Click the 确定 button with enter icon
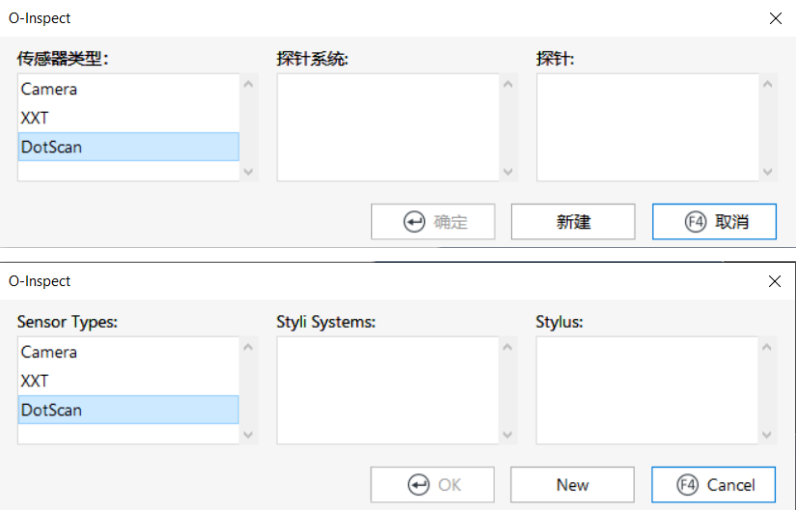Screen dimensions: 796x510 pyautogui.click(x=433, y=222)
